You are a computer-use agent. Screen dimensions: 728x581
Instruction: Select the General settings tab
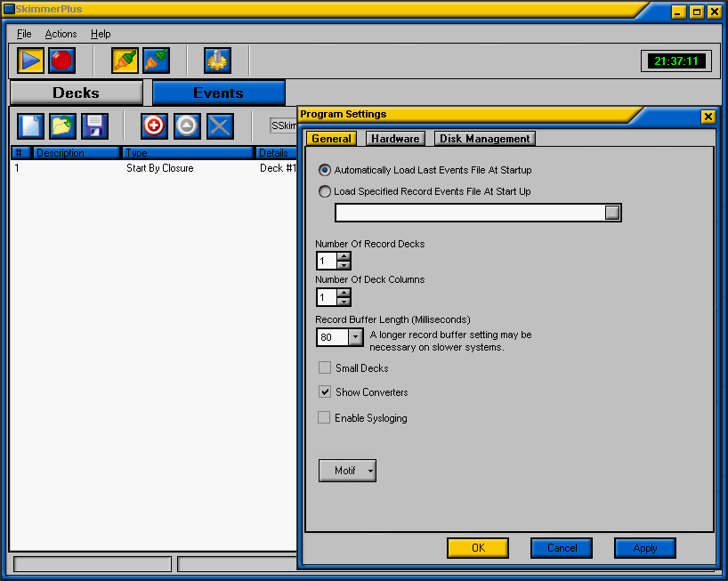click(x=331, y=138)
